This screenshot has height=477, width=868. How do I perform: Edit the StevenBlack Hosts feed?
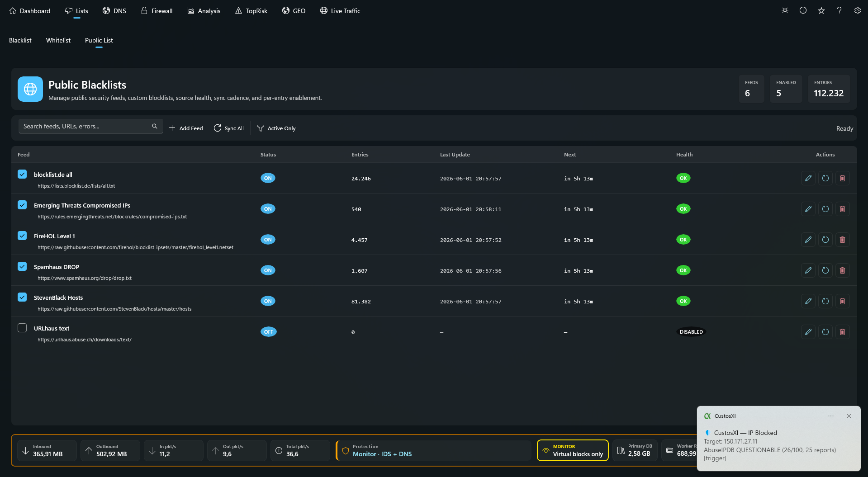pos(808,301)
